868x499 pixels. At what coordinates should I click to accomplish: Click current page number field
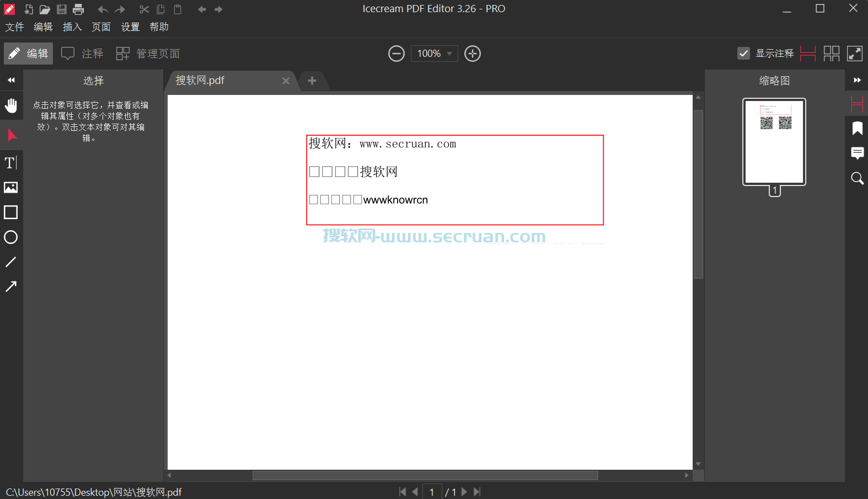pyautogui.click(x=432, y=492)
